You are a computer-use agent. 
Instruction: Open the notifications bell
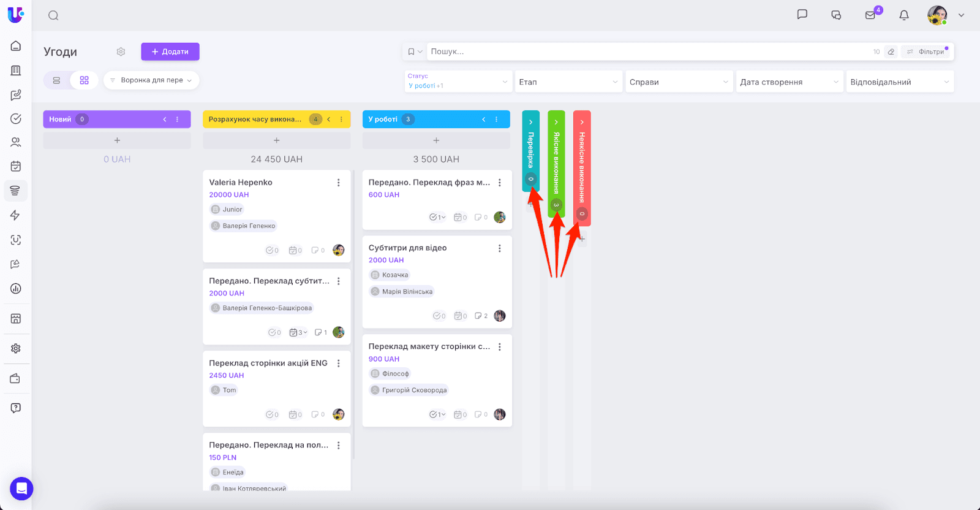pos(904,15)
